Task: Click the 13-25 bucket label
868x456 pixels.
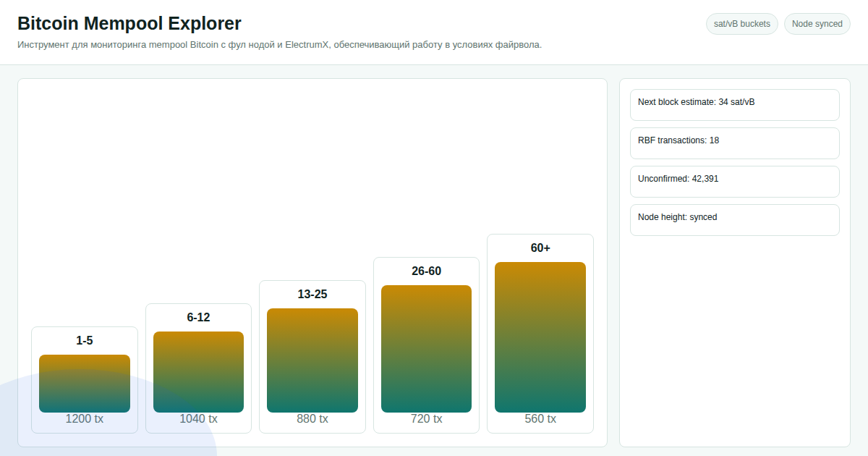Action: point(312,295)
